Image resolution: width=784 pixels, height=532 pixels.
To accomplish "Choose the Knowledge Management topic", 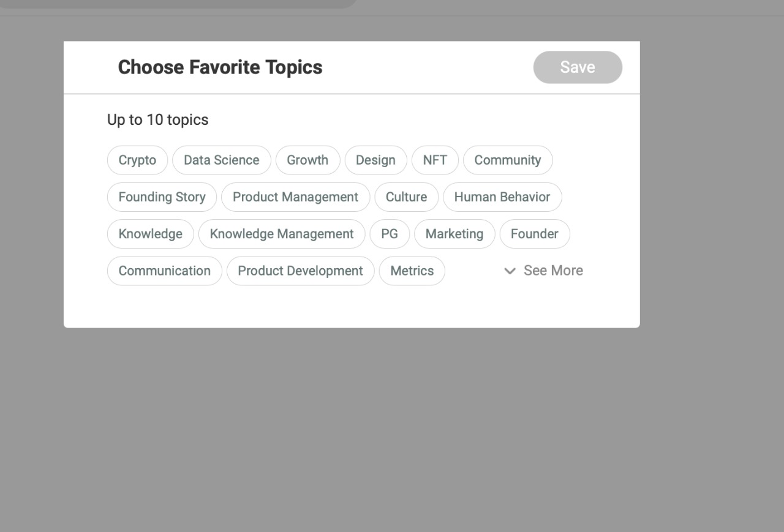I will [x=282, y=234].
